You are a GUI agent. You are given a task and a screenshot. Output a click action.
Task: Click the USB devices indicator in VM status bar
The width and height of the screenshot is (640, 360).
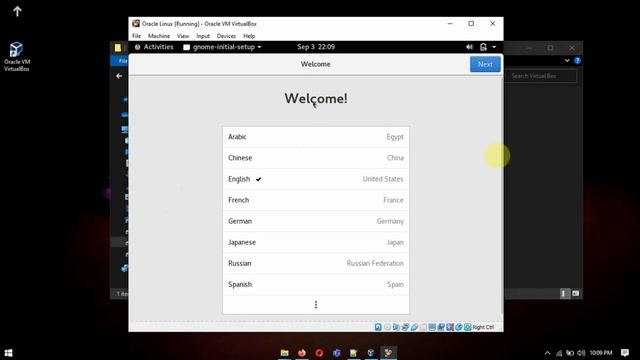tap(414, 327)
